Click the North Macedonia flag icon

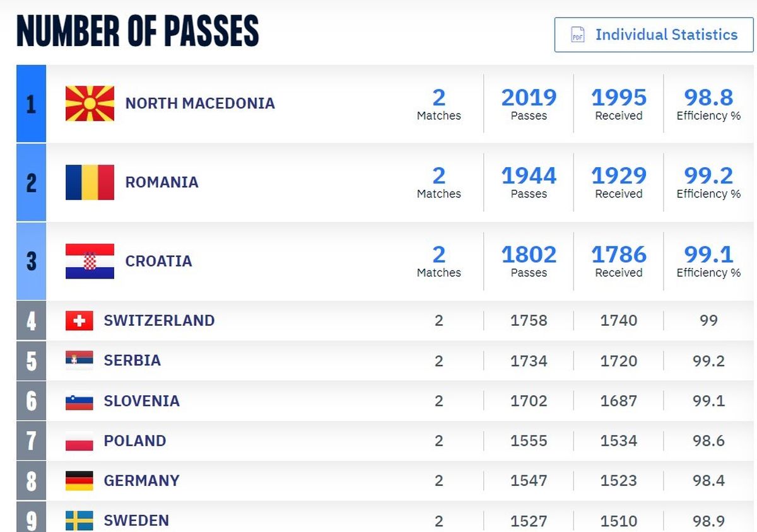90,103
